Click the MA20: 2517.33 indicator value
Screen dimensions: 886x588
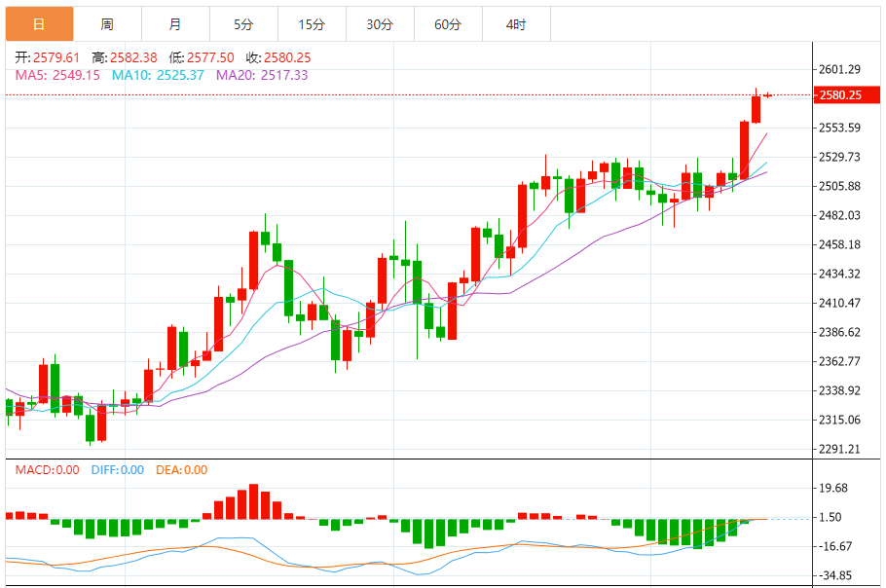point(262,75)
